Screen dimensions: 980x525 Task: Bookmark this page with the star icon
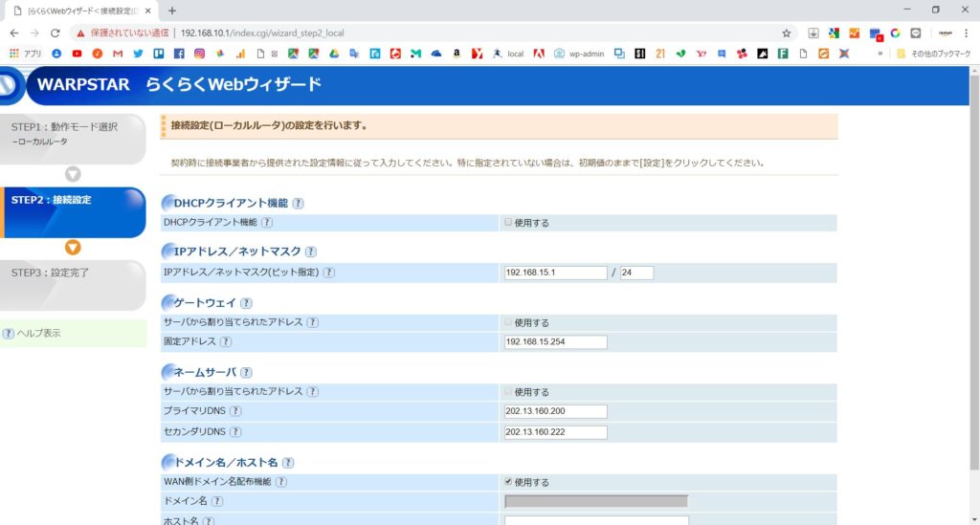click(x=787, y=33)
